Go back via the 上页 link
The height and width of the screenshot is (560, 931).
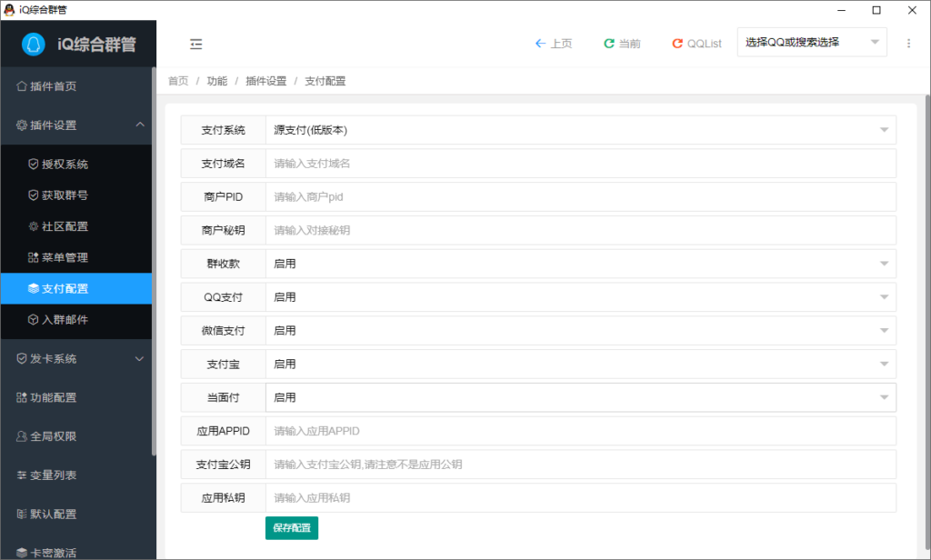click(x=554, y=42)
